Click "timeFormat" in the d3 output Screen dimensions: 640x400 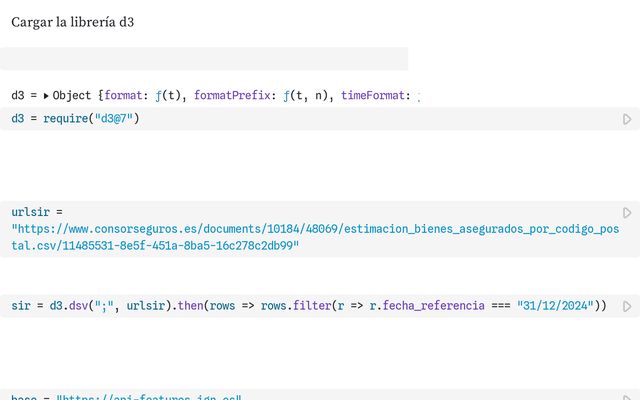[x=372, y=96]
